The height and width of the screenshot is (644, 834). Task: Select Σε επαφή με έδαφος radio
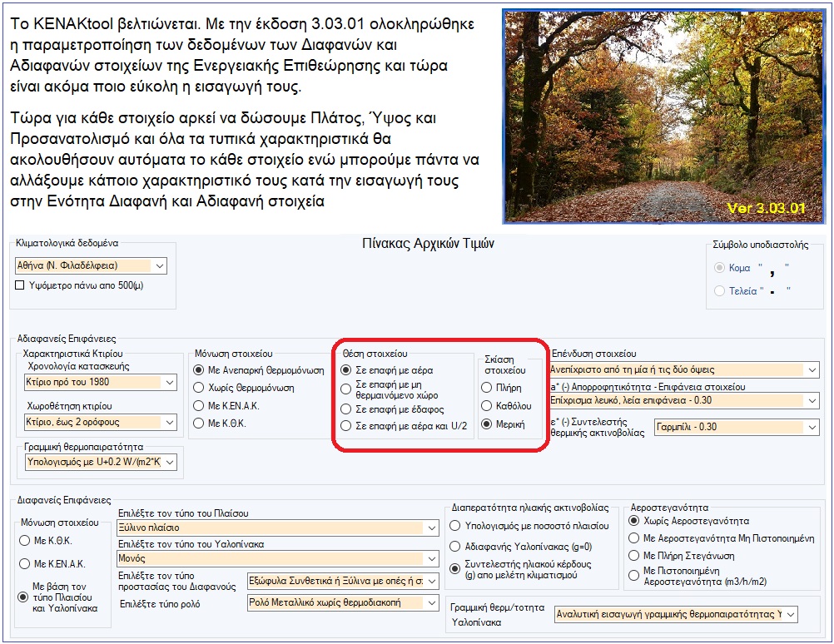click(345, 409)
